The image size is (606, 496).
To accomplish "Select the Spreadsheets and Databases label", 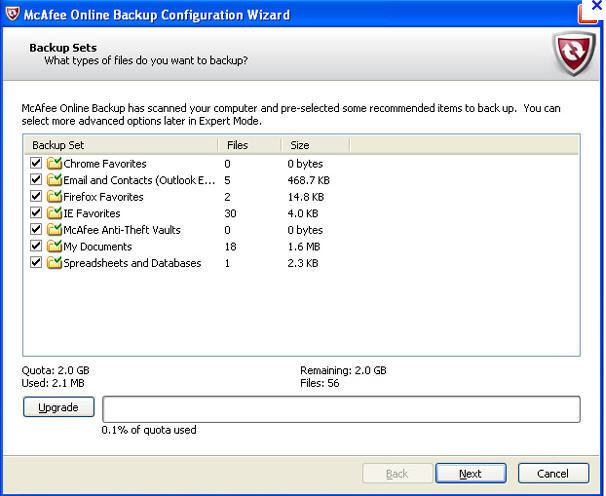I will pos(132,263).
